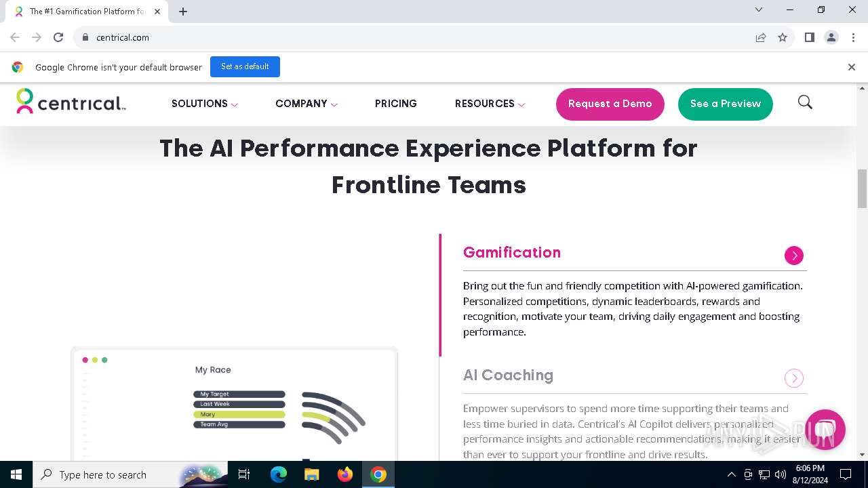Reload the page
Image resolution: width=868 pixels, height=488 pixels.
[58, 37]
